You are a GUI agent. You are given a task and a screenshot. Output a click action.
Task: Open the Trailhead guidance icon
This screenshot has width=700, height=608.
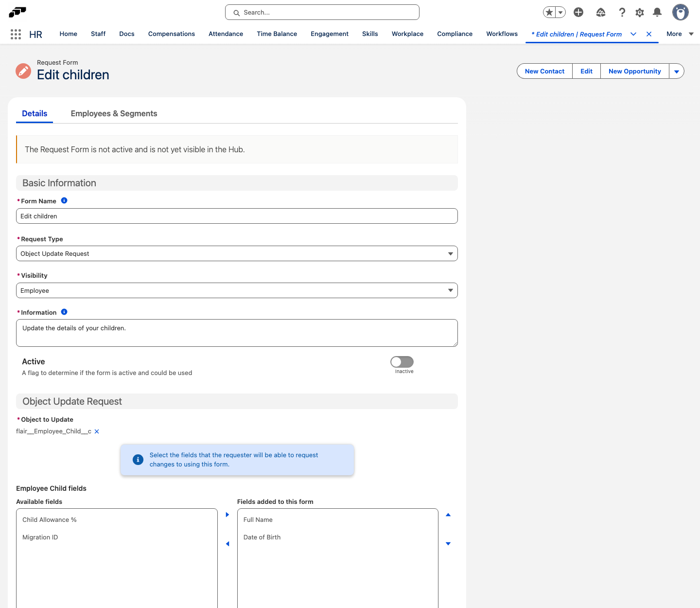point(601,12)
